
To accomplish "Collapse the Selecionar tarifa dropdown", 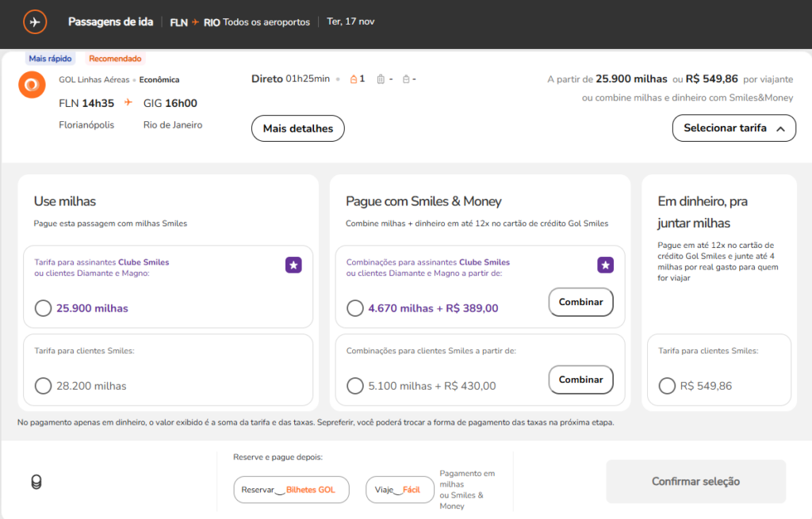I will 733,128.
